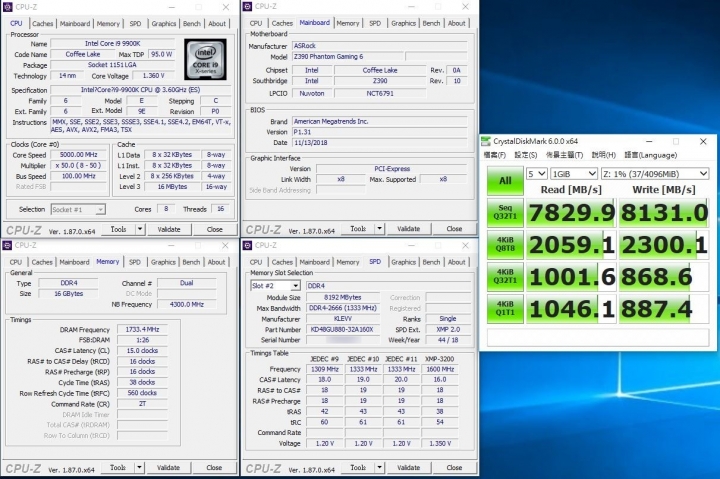Click the CPU-Z icon in the CPU window title bar
The height and width of the screenshot is (479, 720).
(x=8, y=7)
